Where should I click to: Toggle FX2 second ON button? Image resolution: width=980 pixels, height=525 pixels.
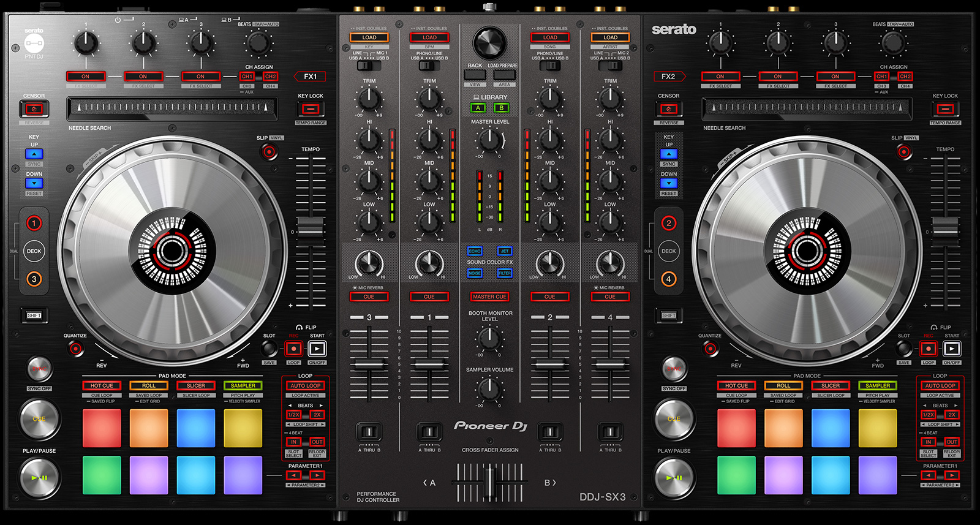[x=778, y=77]
